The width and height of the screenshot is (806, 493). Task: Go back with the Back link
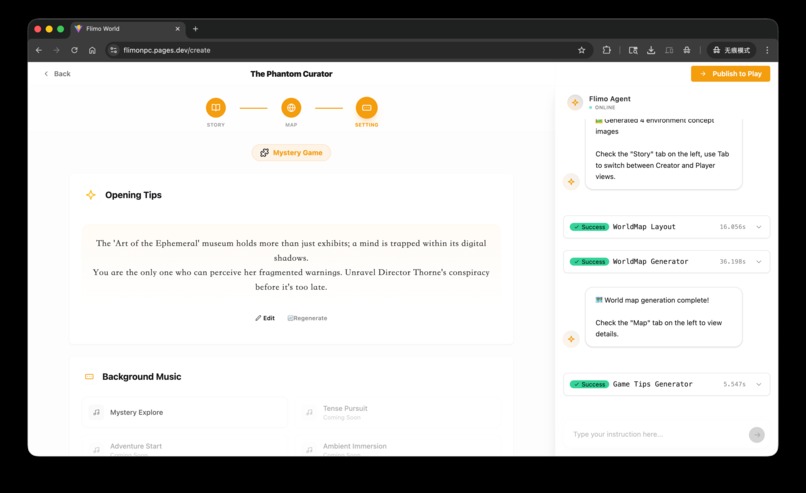[57, 74]
